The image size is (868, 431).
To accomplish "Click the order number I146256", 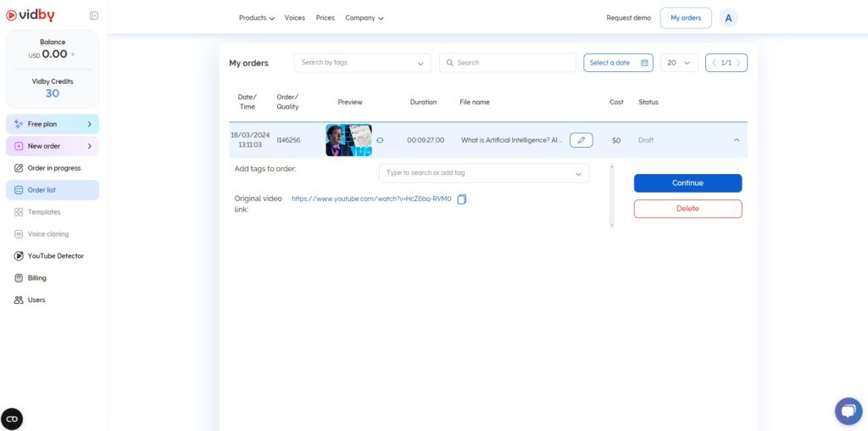I will [288, 140].
